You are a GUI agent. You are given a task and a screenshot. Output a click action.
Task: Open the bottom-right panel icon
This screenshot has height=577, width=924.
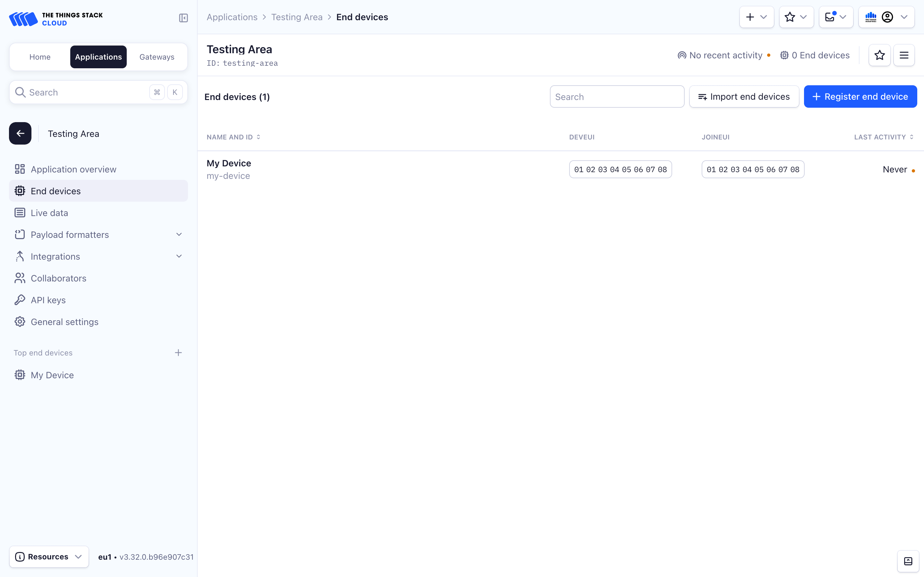(x=908, y=561)
